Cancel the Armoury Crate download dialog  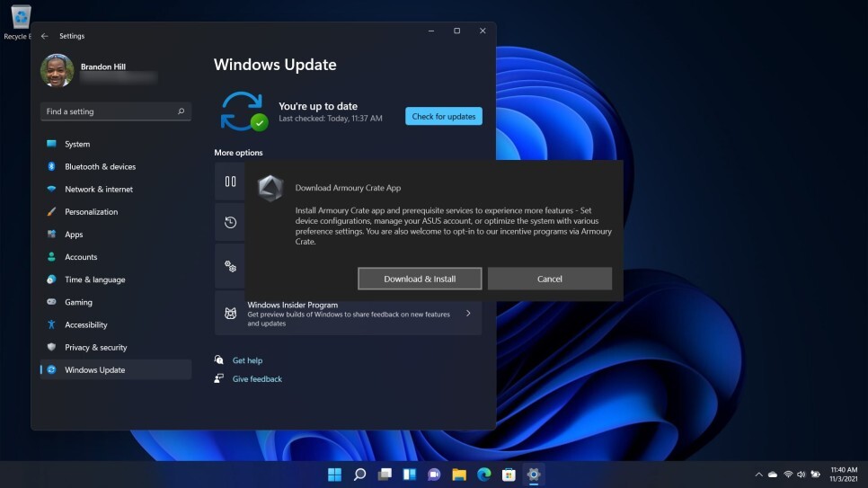pyautogui.click(x=550, y=279)
